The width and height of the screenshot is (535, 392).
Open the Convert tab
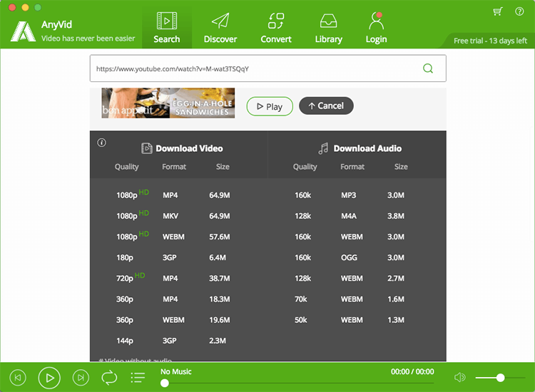point(275,28)
